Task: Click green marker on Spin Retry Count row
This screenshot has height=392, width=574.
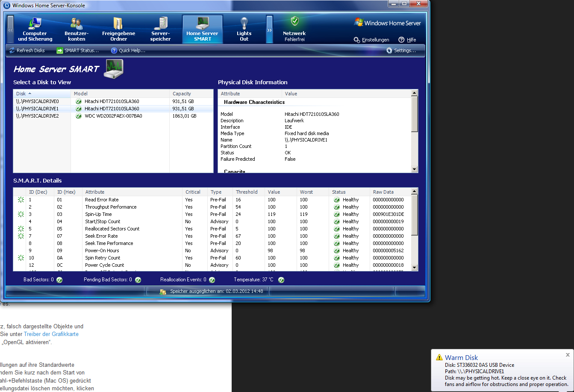Action: [21, 258]
